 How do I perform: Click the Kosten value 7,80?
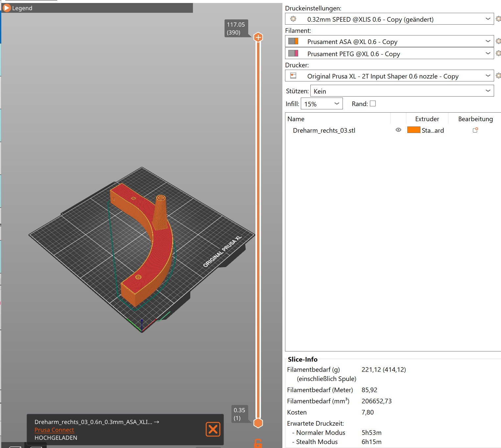coord(368,412)
